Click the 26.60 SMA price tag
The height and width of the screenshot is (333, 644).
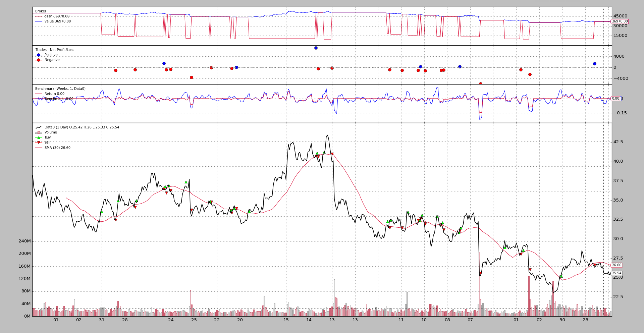(x=616, y=265)
